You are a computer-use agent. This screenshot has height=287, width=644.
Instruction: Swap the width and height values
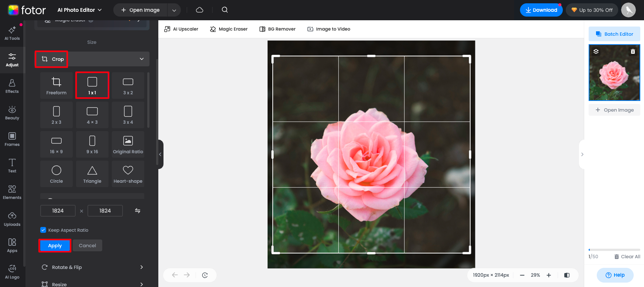point(138,211)
